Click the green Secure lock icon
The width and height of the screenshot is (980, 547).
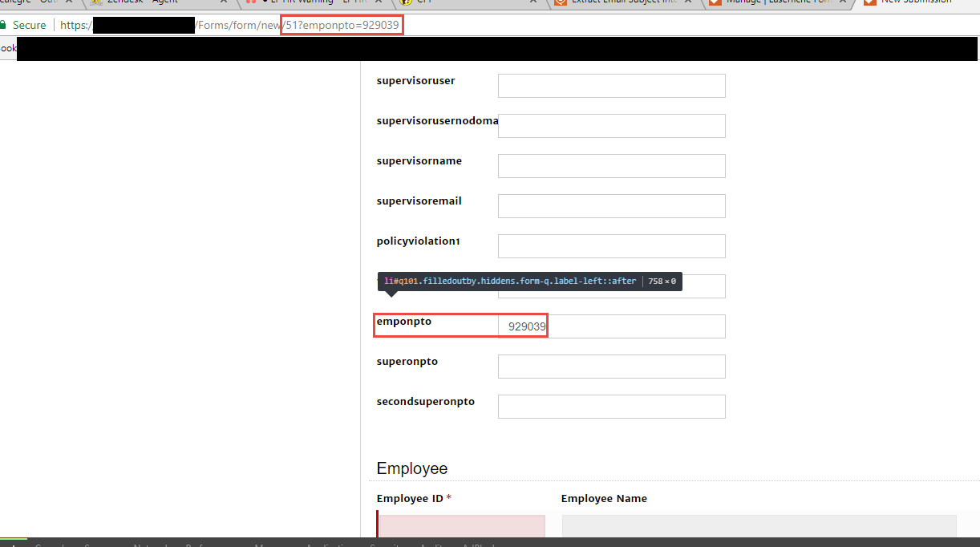(3, 25)
